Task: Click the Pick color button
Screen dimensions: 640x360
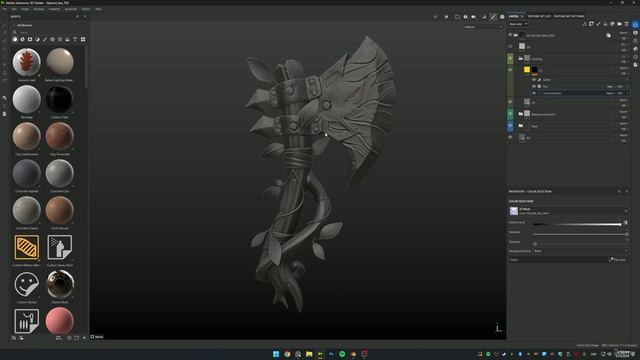Action: (x=617, y=260)
